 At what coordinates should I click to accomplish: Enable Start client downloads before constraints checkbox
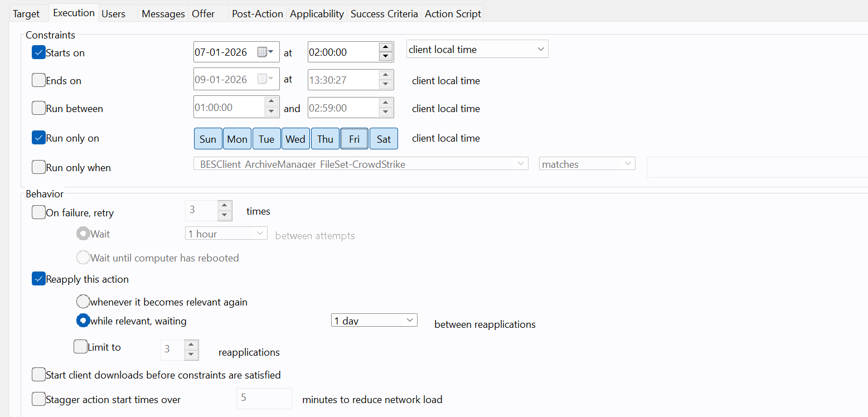[38, 375]
